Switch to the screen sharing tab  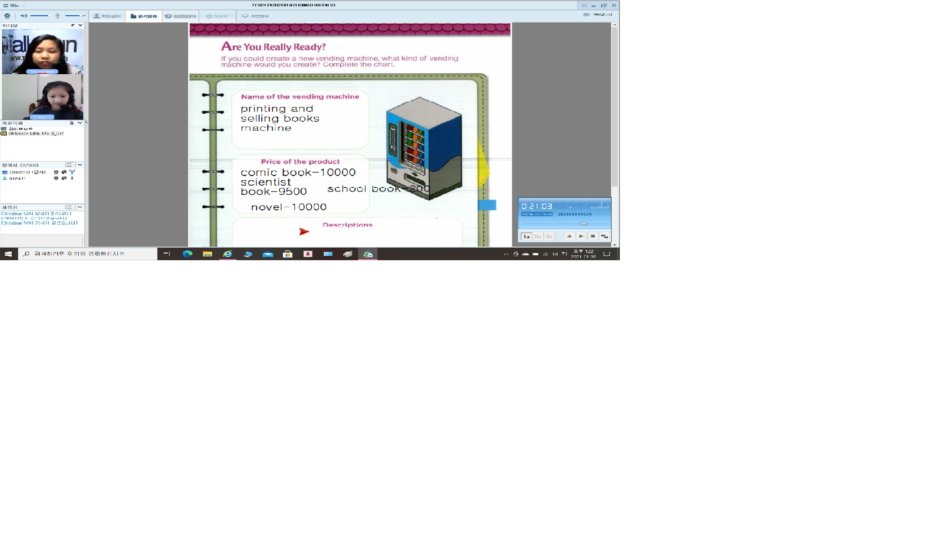(x=255, y=16)
